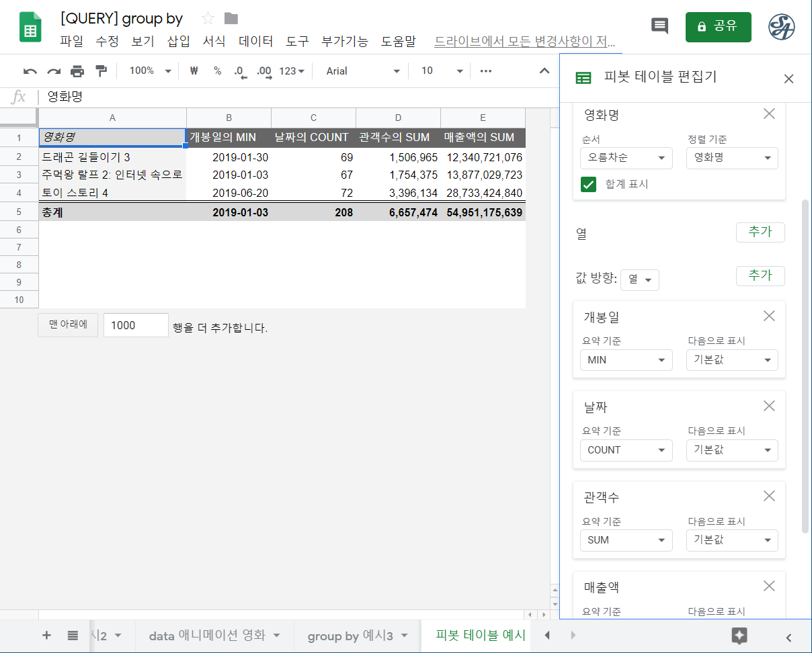Image resolution: width=812 pixels, height=653 pixels.
Task: Open the 데이터 menu
Action: tap(255, 41)
